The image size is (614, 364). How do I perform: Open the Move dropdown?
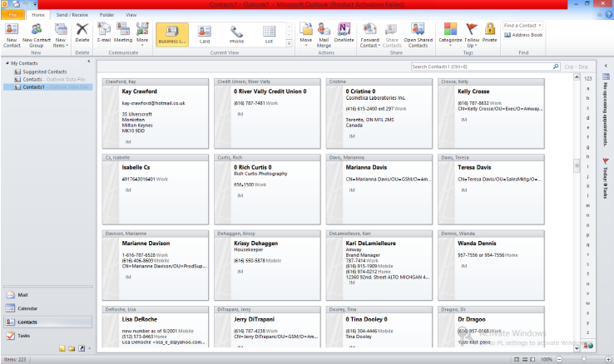tap(306, 35)
